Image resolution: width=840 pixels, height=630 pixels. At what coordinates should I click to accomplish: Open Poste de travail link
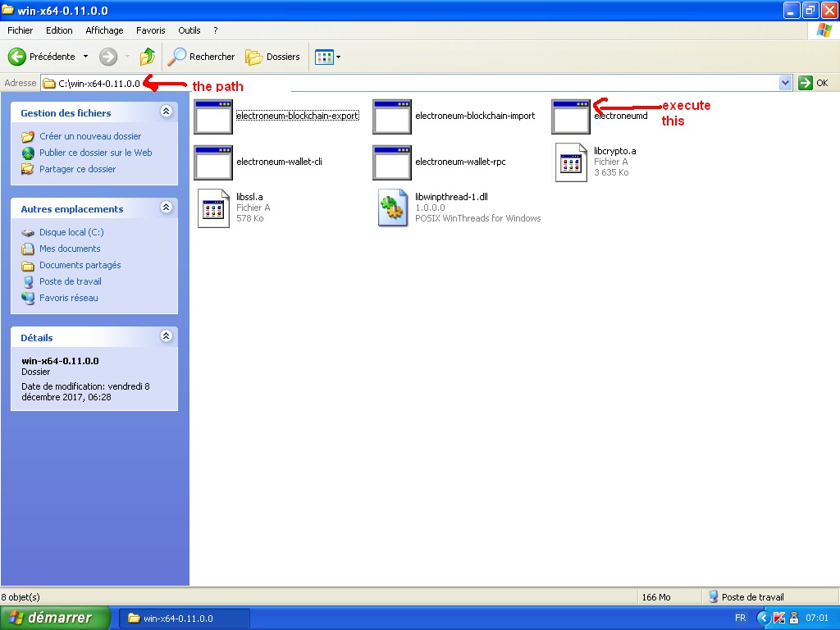[71, 281]
